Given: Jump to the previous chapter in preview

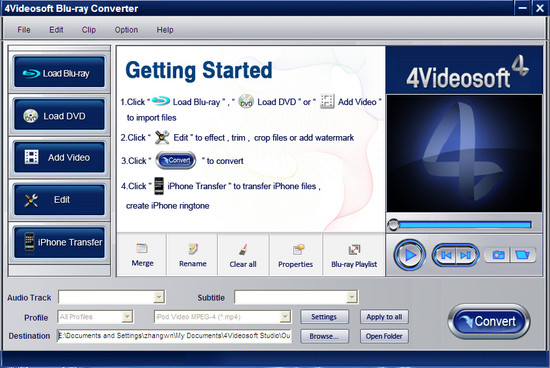Looking at the screenshot, I should click(445, 255).
